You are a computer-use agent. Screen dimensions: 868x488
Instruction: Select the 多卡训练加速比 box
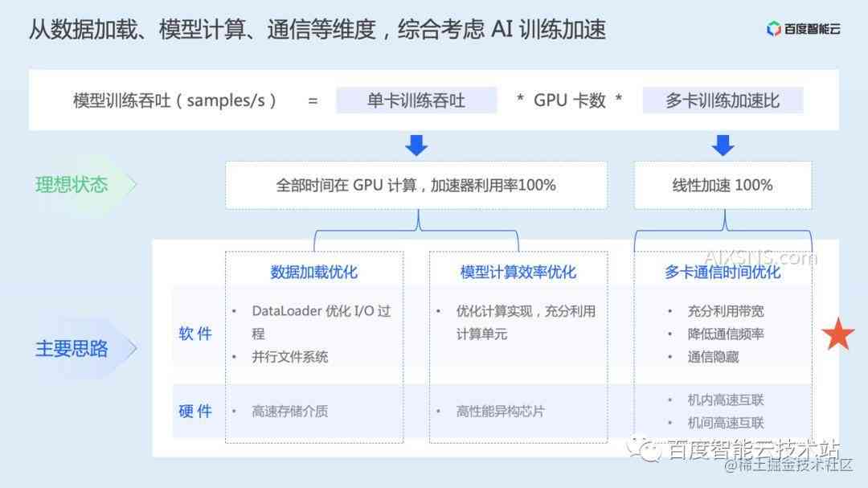[x=723, y=100]
